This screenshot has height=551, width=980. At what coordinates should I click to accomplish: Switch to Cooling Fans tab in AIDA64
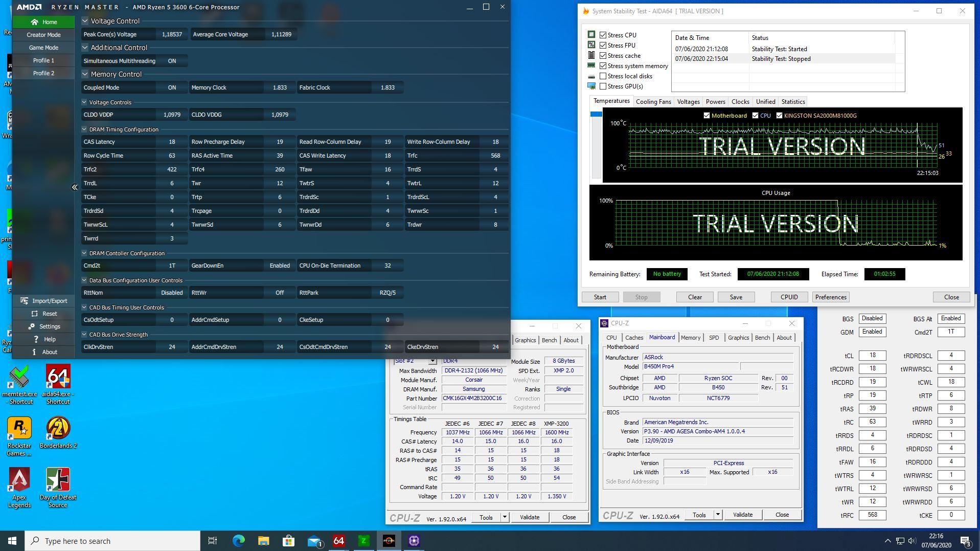tap(653, 102)
